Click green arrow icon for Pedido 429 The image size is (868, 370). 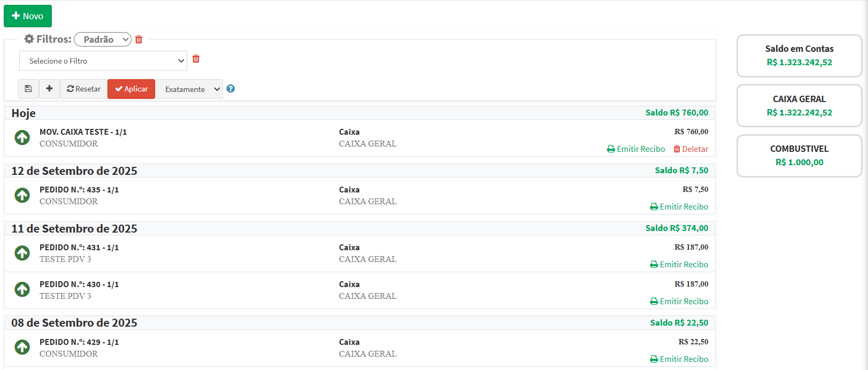click(22, 348)
